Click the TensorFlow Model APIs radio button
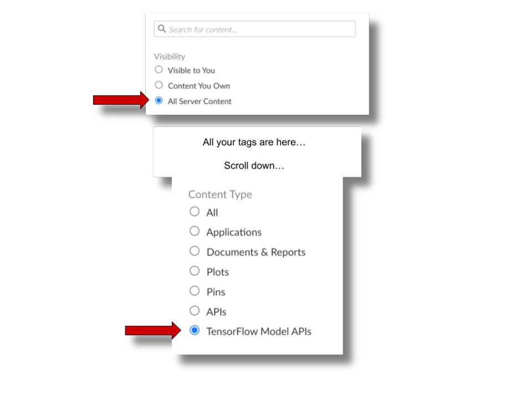 tap(195, 331)
